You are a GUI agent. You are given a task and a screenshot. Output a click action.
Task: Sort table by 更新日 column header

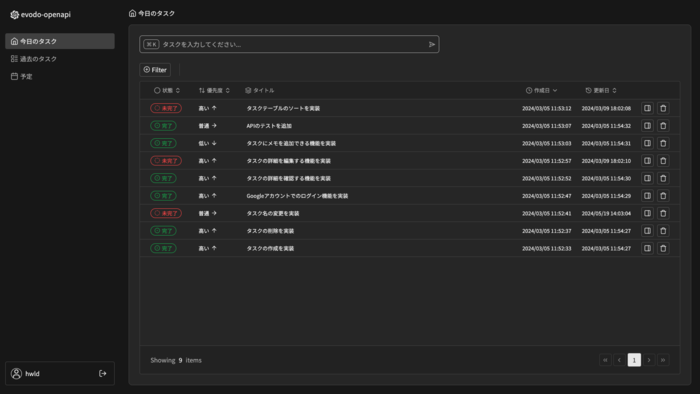tap(601, 91)
